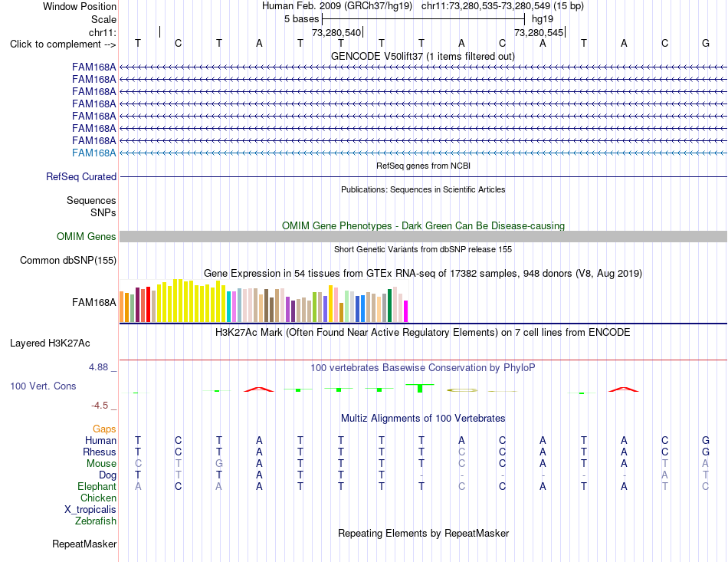Click the Sequences track label
This screenshot has height=562, width=728.
pos(91,200)
